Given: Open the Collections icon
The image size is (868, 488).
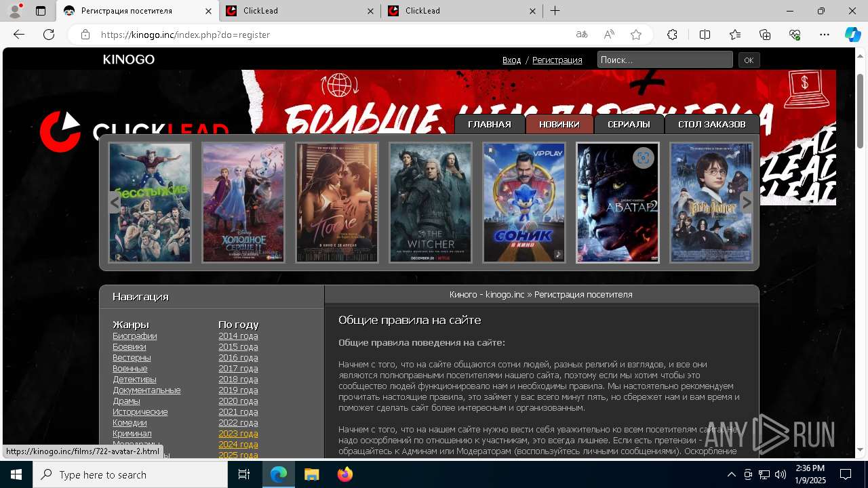Looking at the screenshot, I should pos(765,35).
